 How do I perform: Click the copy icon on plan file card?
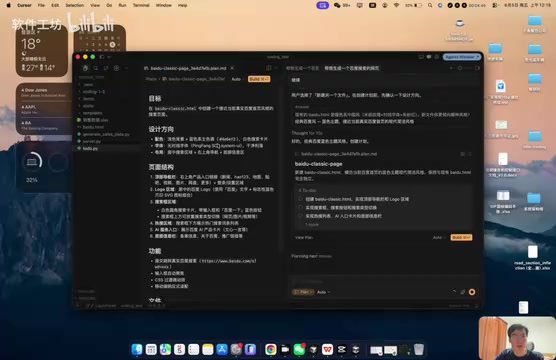[462, 154]
